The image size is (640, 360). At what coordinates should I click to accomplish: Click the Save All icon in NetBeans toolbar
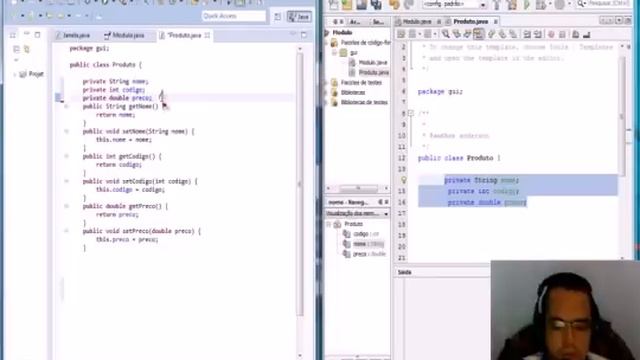[x=376, y=4]
